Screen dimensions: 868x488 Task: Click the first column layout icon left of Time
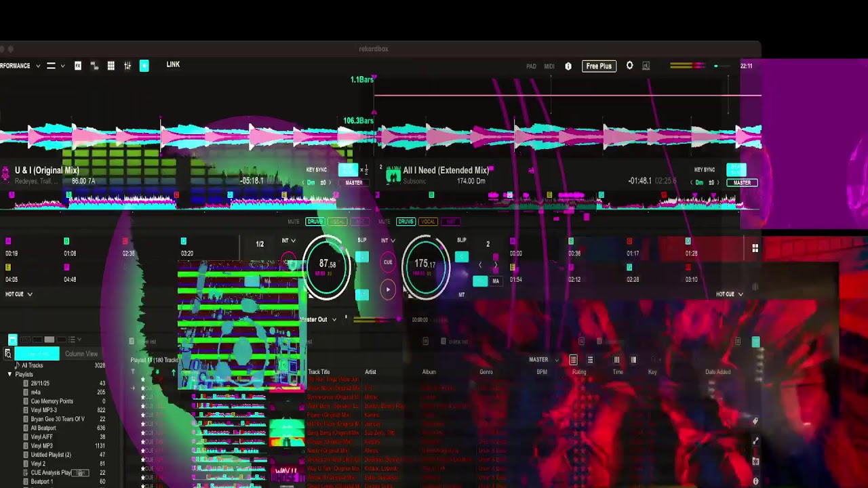pos(616,360)
